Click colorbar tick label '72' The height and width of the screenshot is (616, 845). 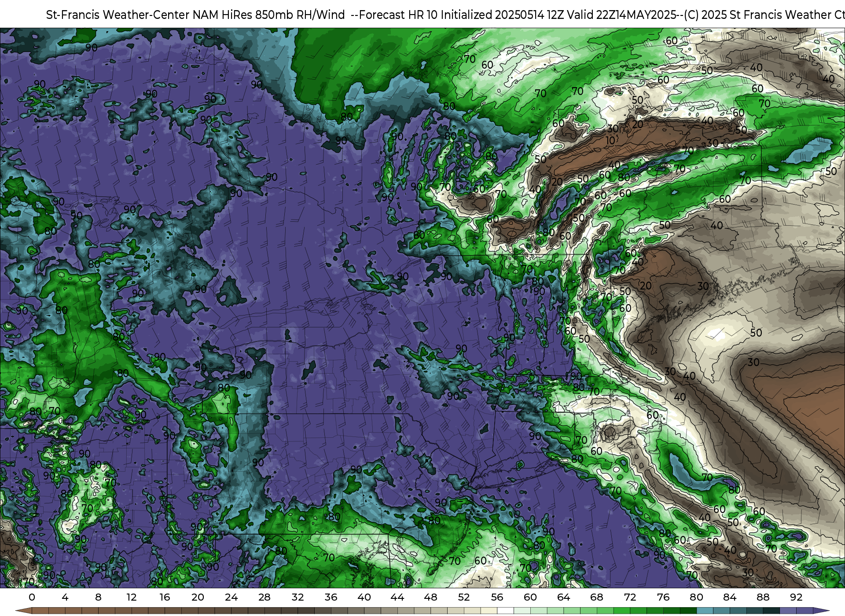coord(630,597)
